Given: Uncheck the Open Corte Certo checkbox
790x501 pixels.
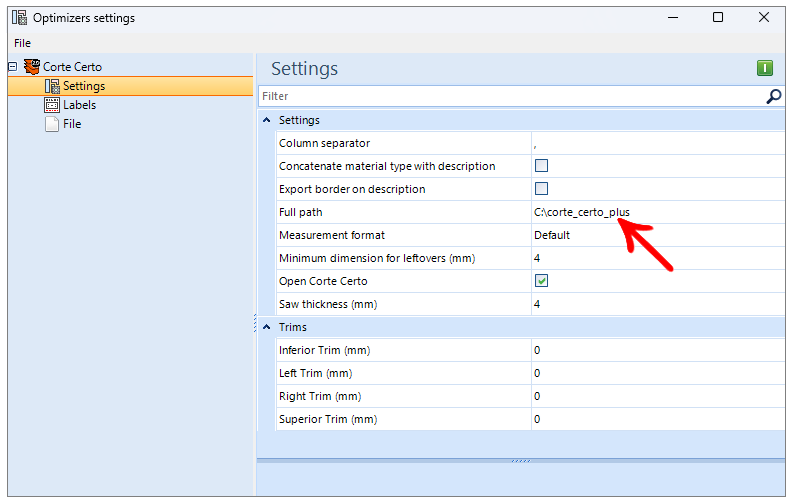Looking at the screenshot, I should (x=541, y=281).
